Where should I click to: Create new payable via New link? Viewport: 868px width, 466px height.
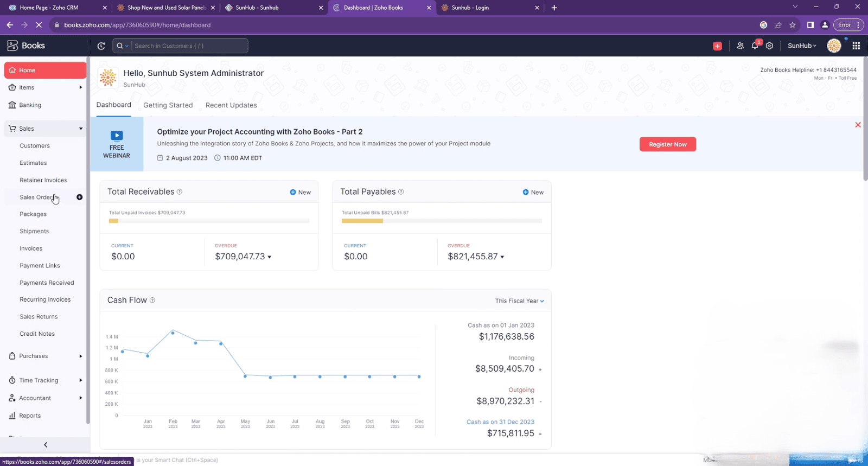coord(533,193)
